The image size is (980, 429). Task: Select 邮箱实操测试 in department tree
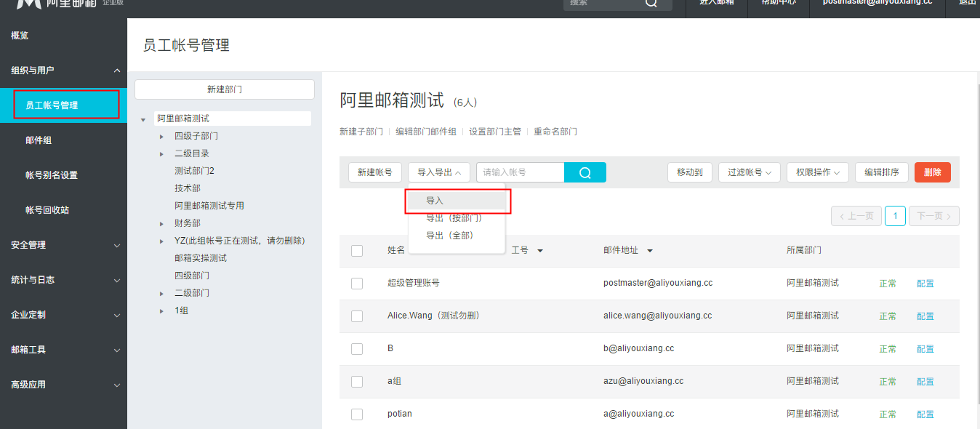point(201,258)
